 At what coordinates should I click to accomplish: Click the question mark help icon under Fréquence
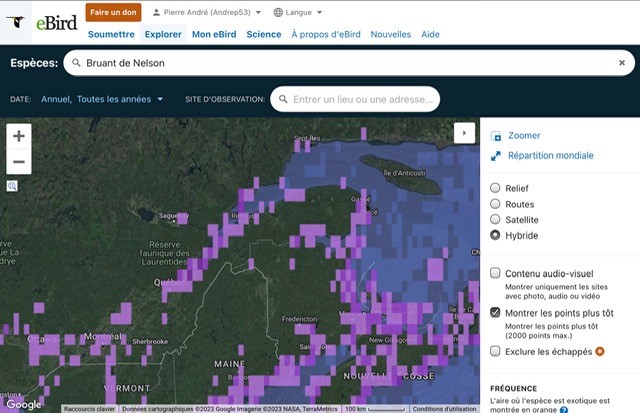point(563,410)
